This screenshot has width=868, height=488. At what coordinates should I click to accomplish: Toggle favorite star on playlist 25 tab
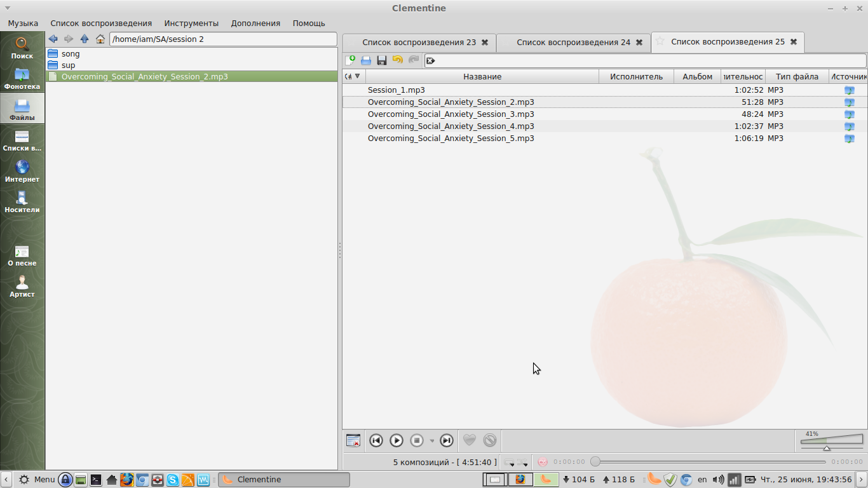[660, 42]
